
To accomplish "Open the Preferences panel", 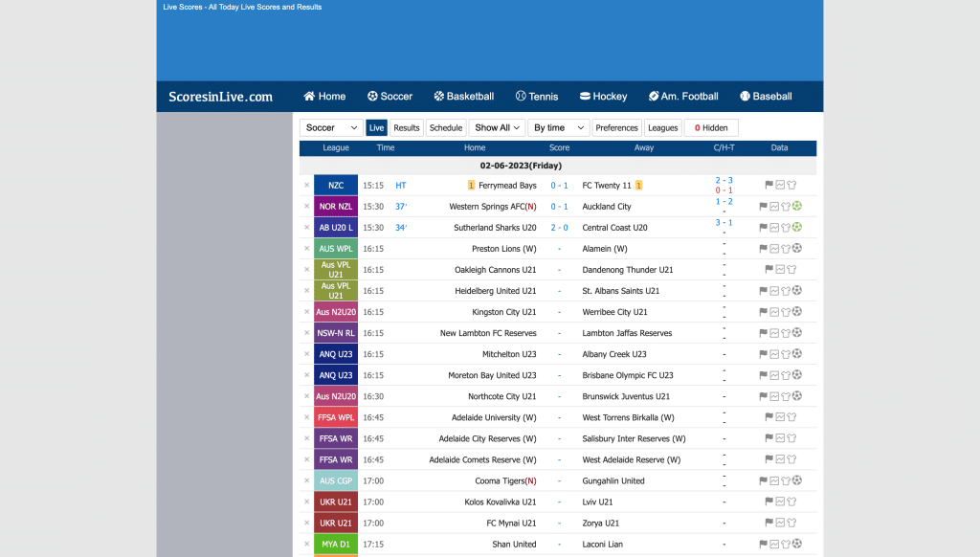I will point(617,127).
